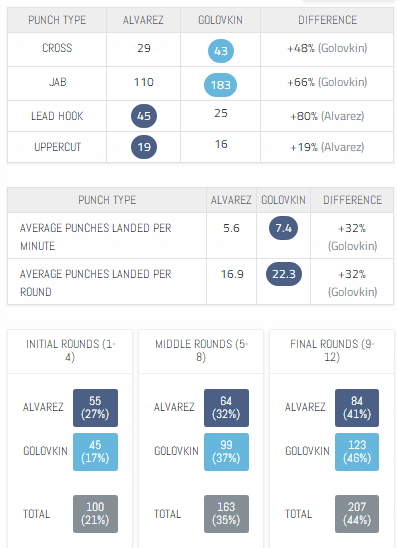Screen dimensions: 397x548
Task: Click the Final Rounds (9-12) header
Action: pos(332,351)
